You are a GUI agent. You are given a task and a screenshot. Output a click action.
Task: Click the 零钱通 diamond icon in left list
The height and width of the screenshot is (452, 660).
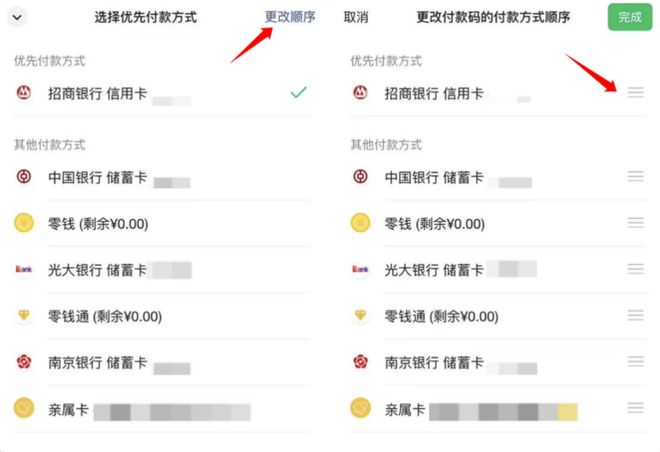click(x=24, y=315)
